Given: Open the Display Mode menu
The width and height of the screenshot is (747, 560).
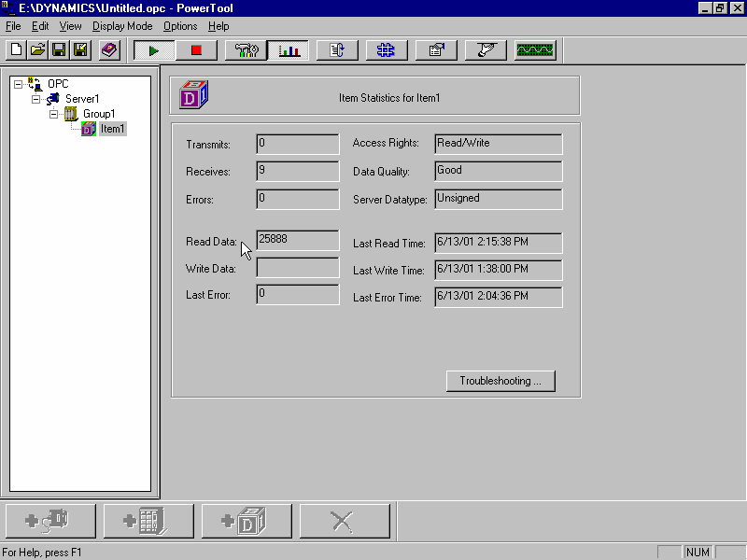Looking at the screenshot, I should click(x=122, y=26).
